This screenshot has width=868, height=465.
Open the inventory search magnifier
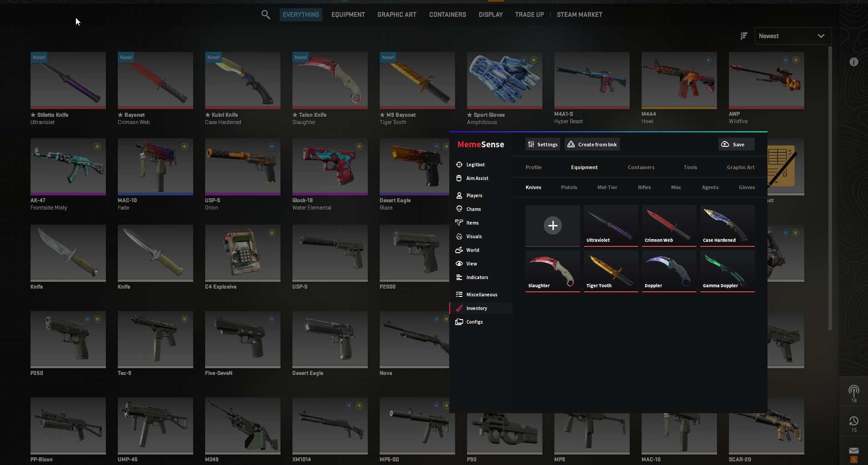[x=266, y=15]
